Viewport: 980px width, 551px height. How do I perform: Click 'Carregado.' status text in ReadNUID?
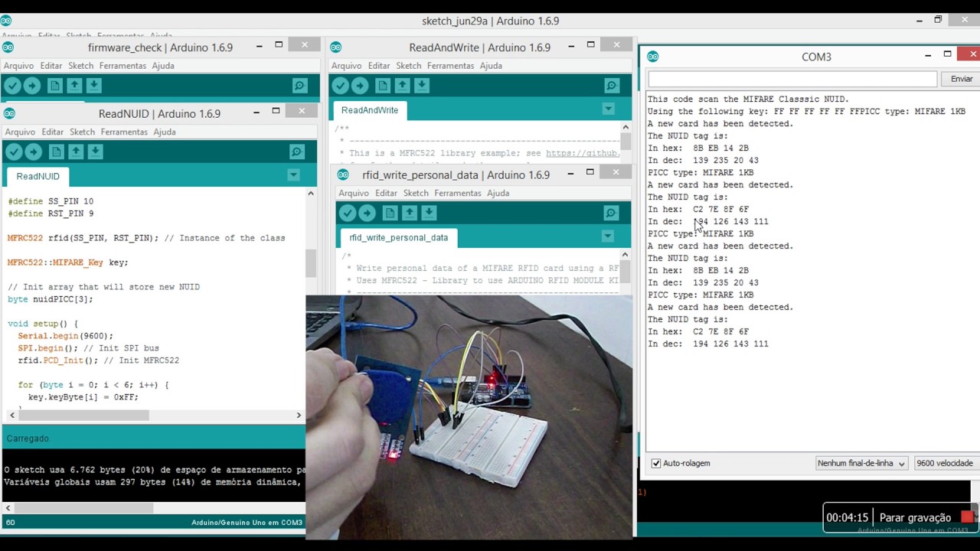pos(28,439)
